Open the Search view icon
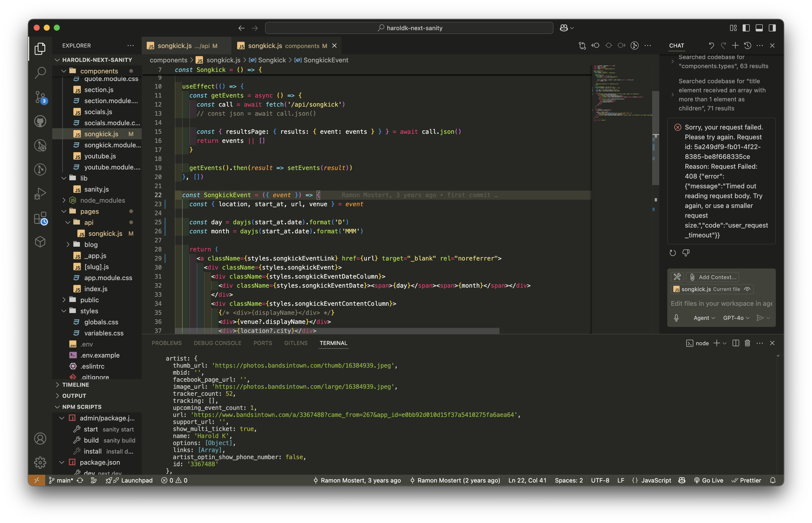 click(40, 72)
